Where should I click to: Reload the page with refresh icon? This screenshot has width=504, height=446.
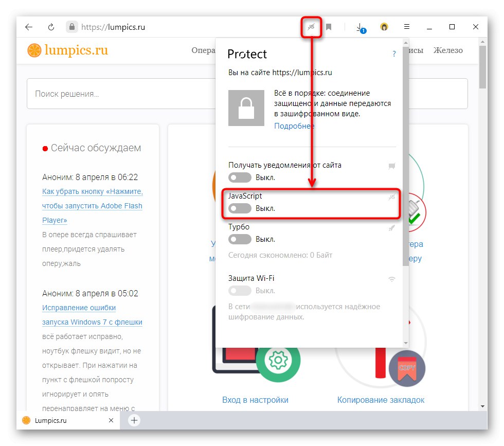coord(51,27)
